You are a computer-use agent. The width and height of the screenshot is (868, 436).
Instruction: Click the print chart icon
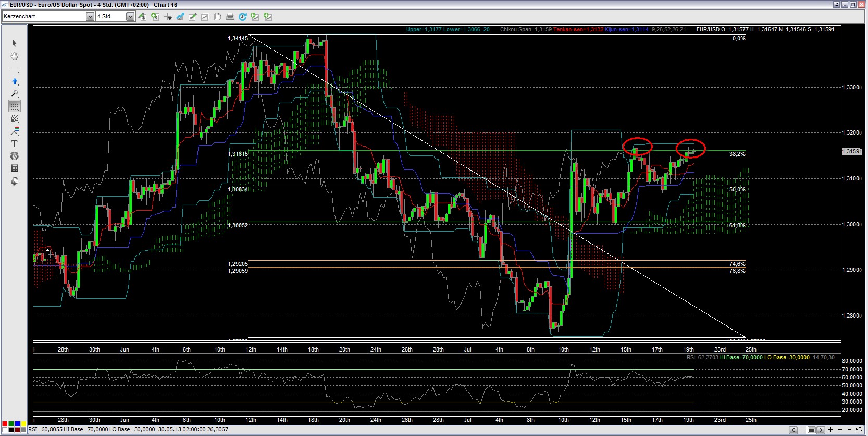pos(230,17)
